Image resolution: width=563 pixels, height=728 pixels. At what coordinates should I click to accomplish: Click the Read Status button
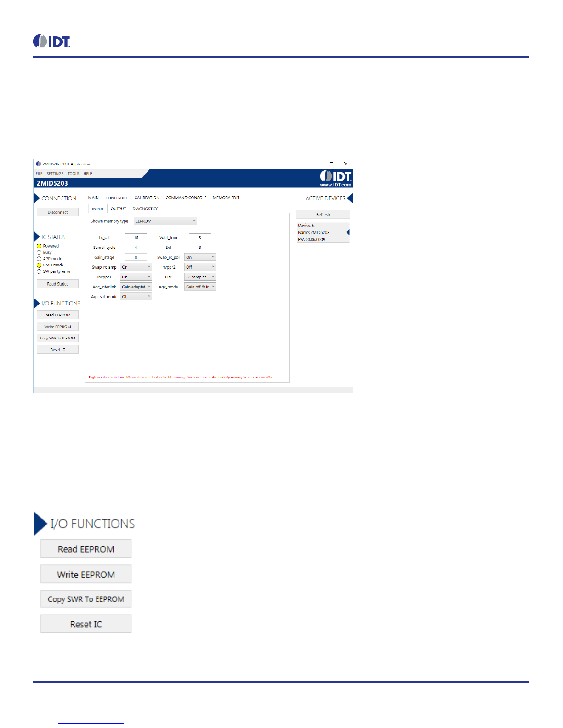57,284
